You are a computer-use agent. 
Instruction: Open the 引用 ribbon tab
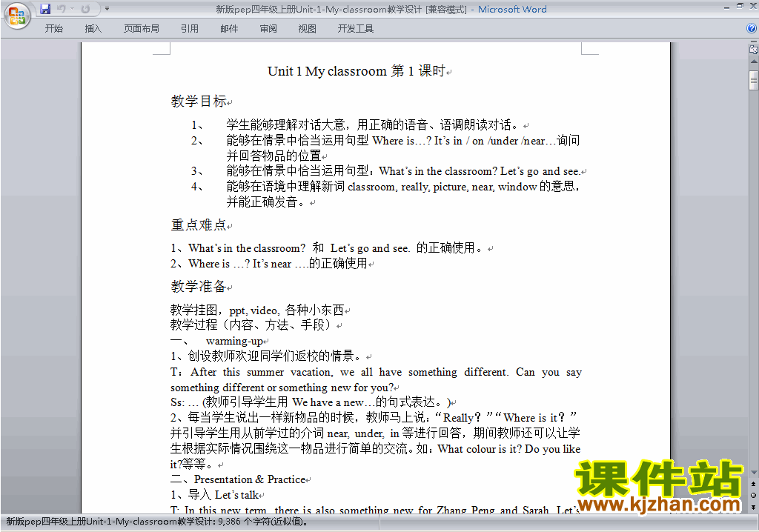(190, 29)
